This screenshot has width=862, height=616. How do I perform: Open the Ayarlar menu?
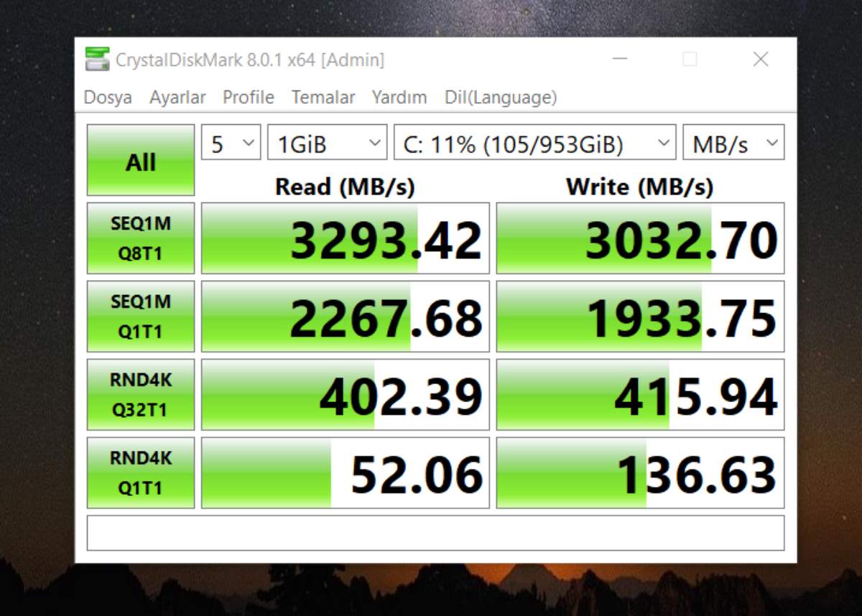point(177,98)
